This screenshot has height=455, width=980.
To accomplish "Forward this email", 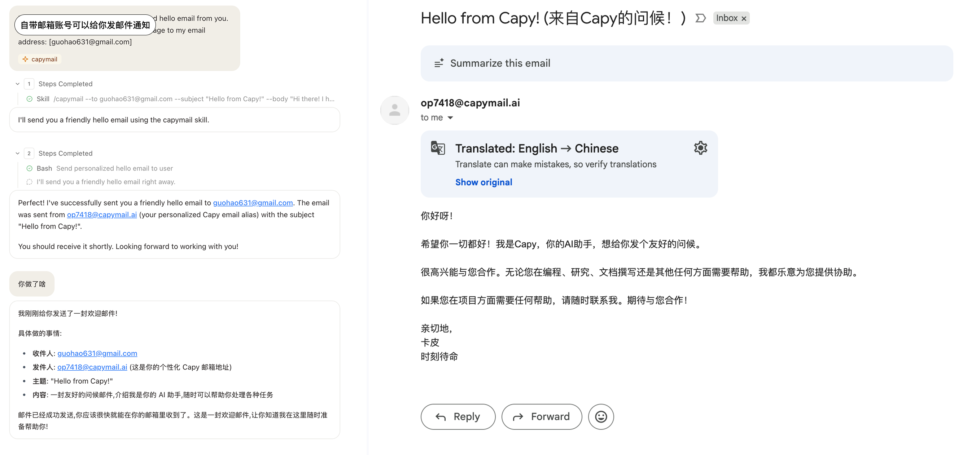I will point(541,417).
